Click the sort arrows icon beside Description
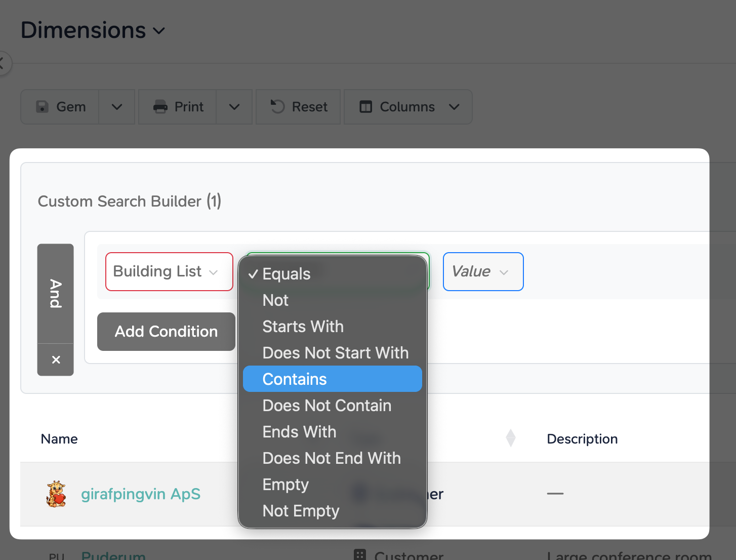Image resolution: width=736 pixels, height=560 pixels. click(511, 438)
